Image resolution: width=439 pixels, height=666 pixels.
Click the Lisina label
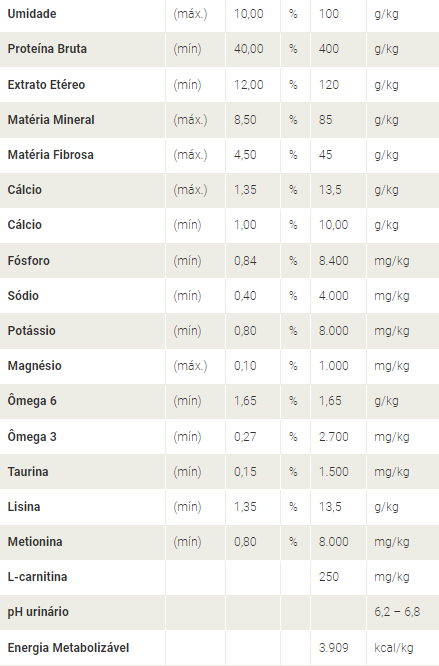tap(24, 507)
